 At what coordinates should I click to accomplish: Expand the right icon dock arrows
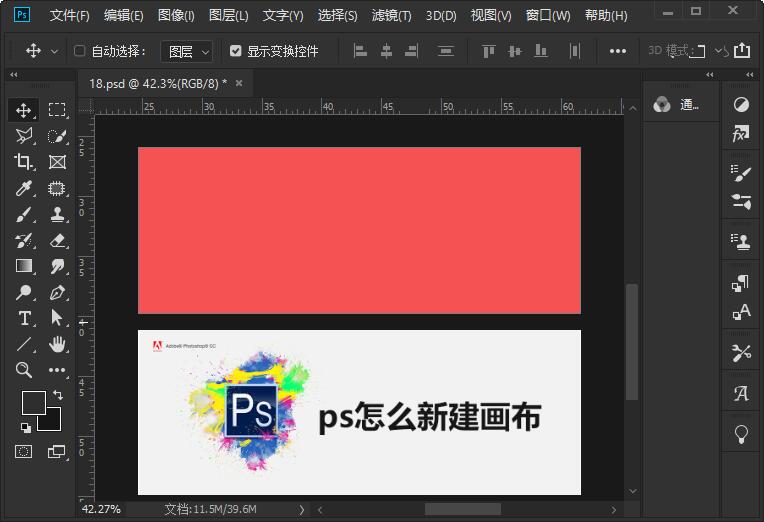749,75
